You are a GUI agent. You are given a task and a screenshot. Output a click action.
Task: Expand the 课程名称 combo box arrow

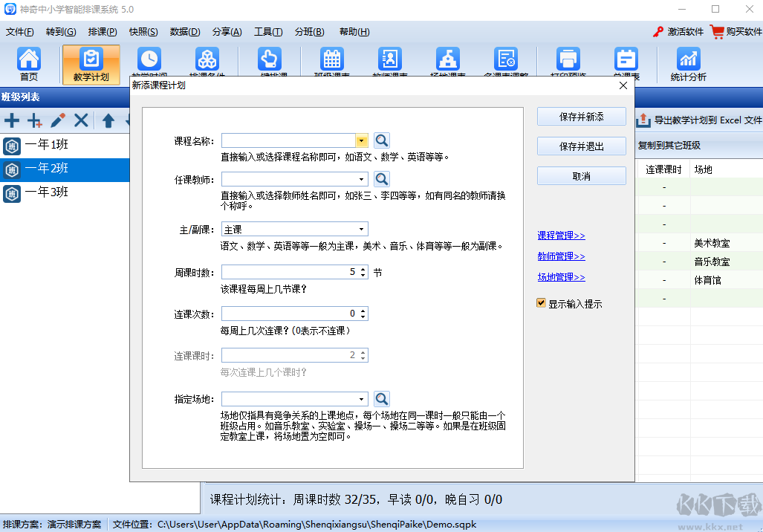361,140
